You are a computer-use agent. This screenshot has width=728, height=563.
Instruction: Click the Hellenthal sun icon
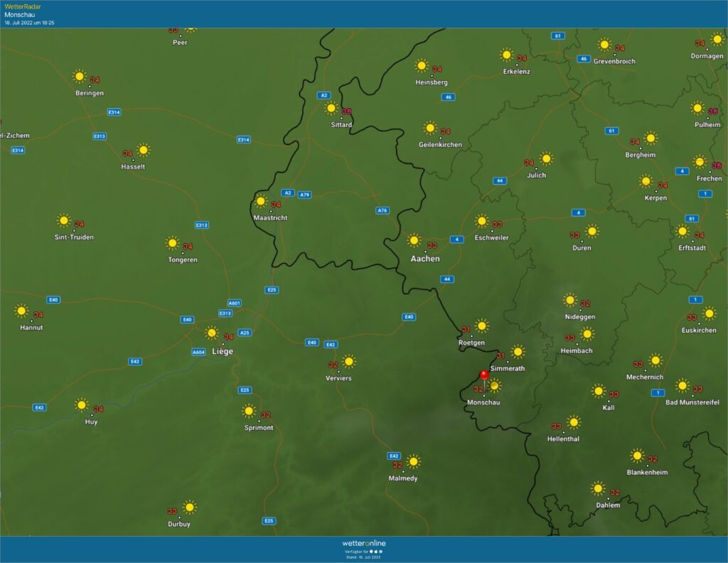click(x=574, y=422)
